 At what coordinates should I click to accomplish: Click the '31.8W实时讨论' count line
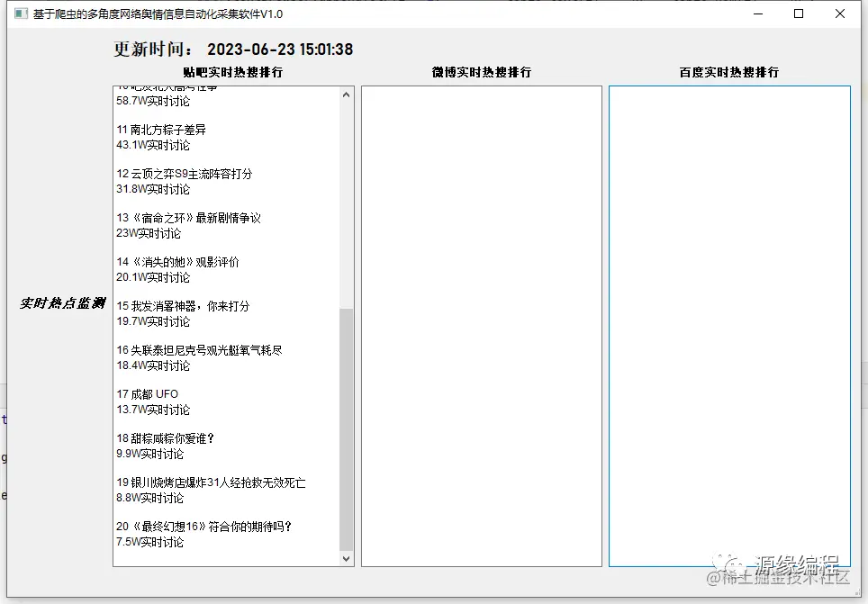pyautogui.click(x=153, y=189)
